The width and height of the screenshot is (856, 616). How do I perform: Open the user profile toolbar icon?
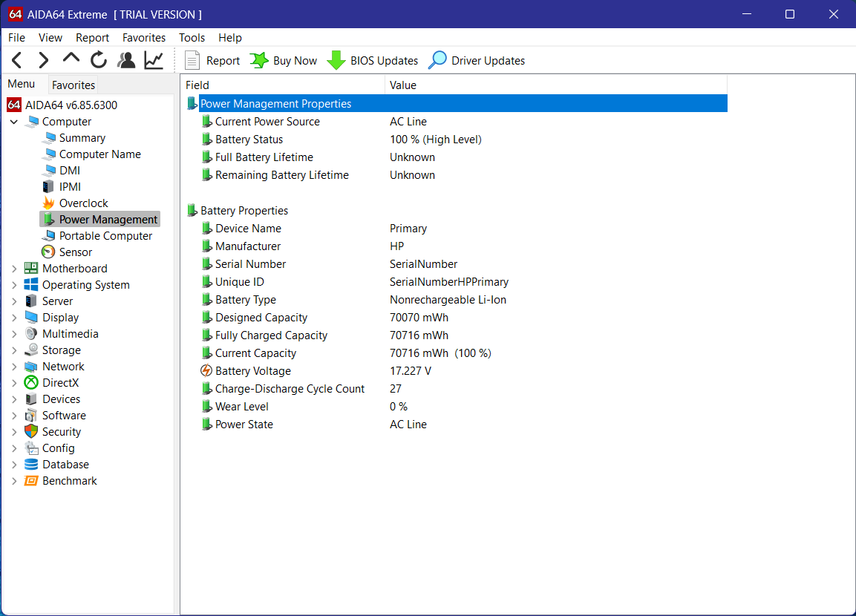click(127, 60)
